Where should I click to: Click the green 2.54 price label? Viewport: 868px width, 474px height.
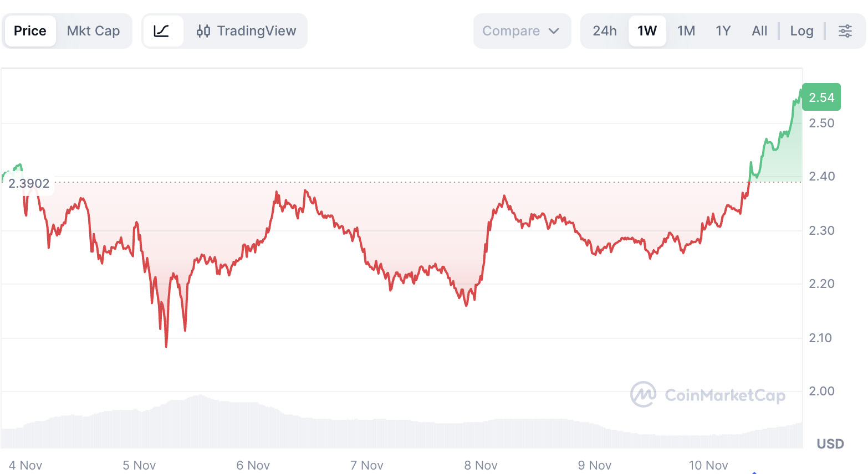[x=821, y=96]
